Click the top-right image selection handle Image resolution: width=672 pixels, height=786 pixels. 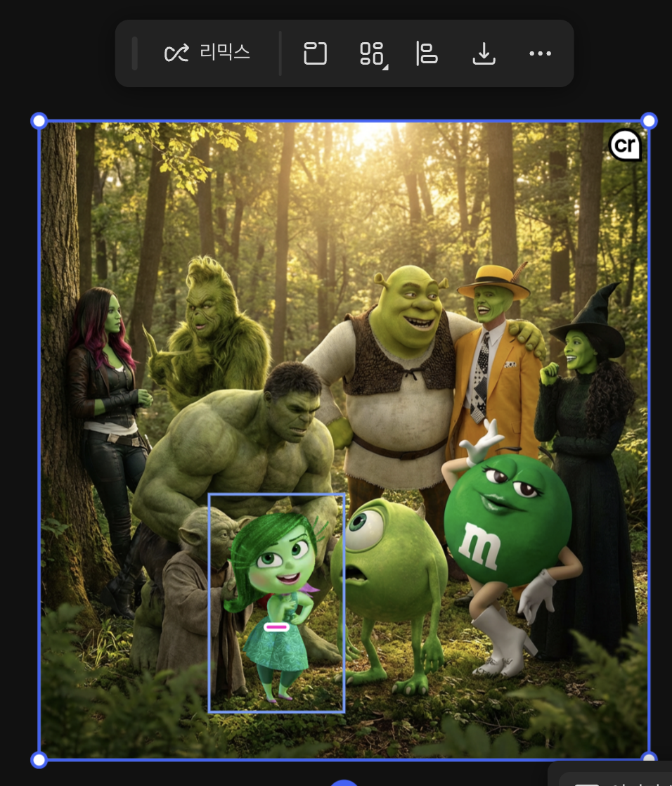click(x=649, y=121)
